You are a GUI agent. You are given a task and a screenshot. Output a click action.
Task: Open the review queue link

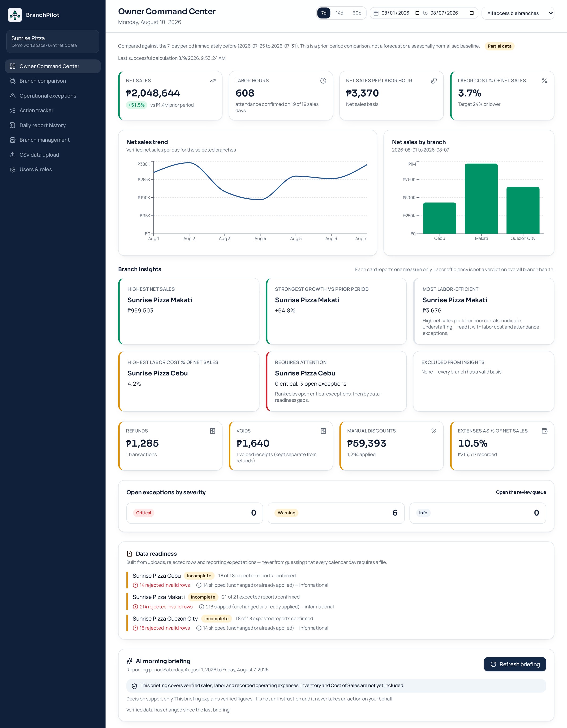click(521, 492)
